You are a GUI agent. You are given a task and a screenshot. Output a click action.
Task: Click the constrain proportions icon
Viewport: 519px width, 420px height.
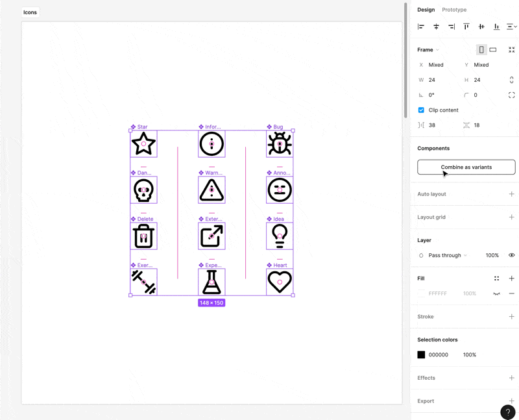coord(511,80)
